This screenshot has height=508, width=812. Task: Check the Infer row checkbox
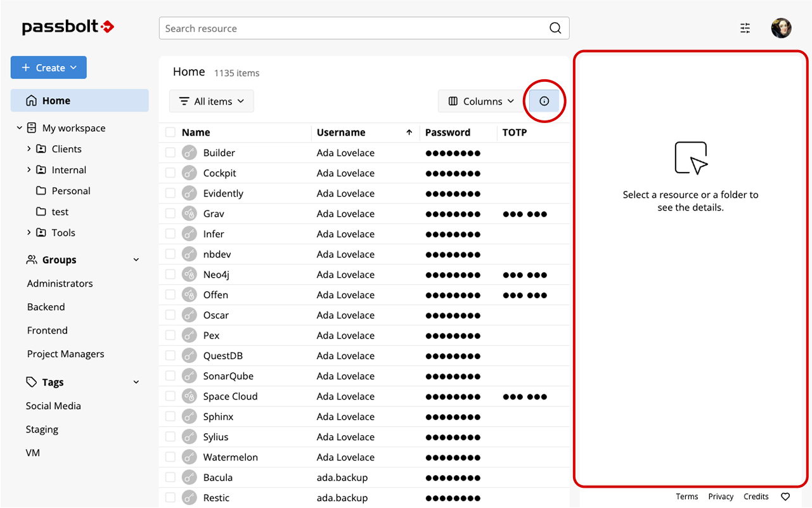170,233
